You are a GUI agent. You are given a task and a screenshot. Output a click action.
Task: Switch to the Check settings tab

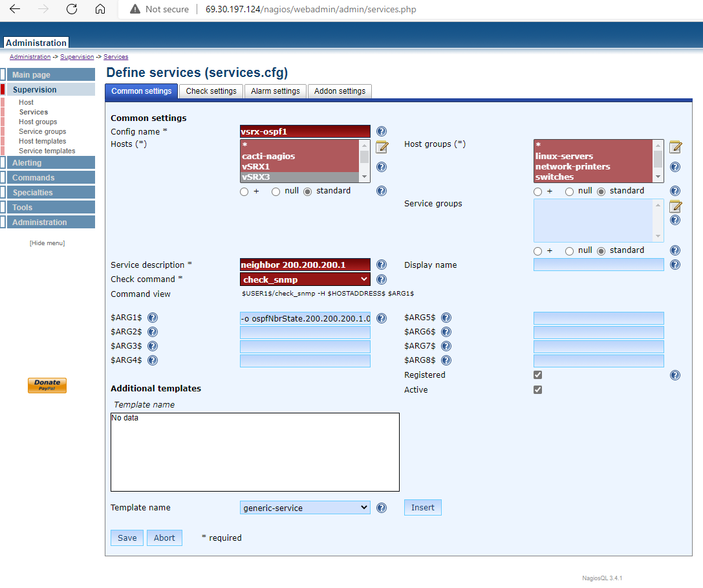[211, 91]
